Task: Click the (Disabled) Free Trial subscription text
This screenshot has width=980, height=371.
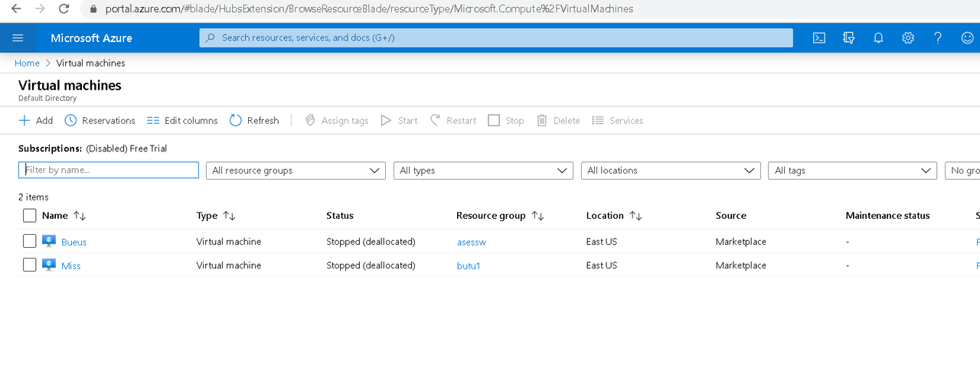Action: (x=126, y=148)
